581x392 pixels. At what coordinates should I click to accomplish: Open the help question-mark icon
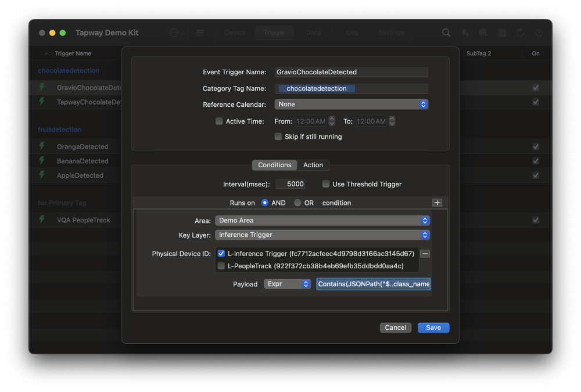(539, 33)
